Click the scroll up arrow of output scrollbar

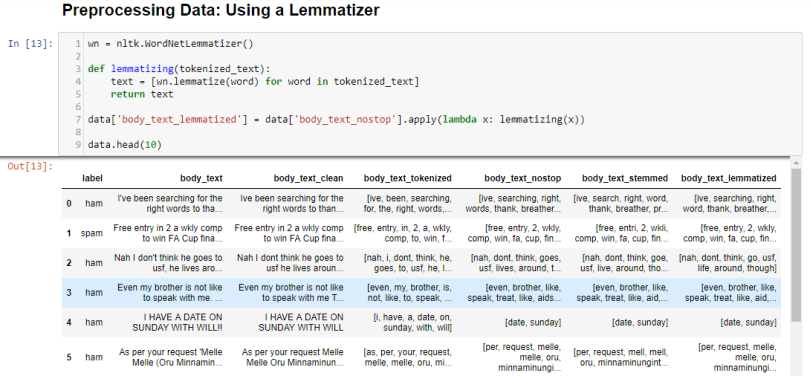click(796, 163)
